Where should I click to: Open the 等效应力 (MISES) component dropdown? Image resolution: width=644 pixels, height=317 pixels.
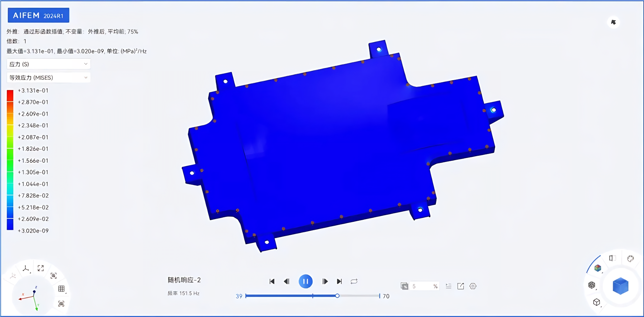tap(49, 78)
